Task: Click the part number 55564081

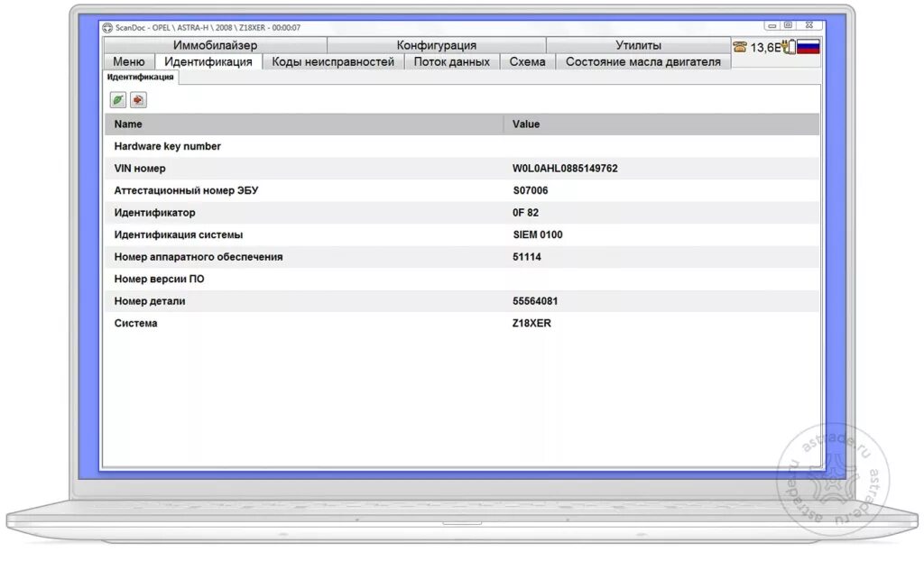Action: pyautogui.click(x=535, y=301)
